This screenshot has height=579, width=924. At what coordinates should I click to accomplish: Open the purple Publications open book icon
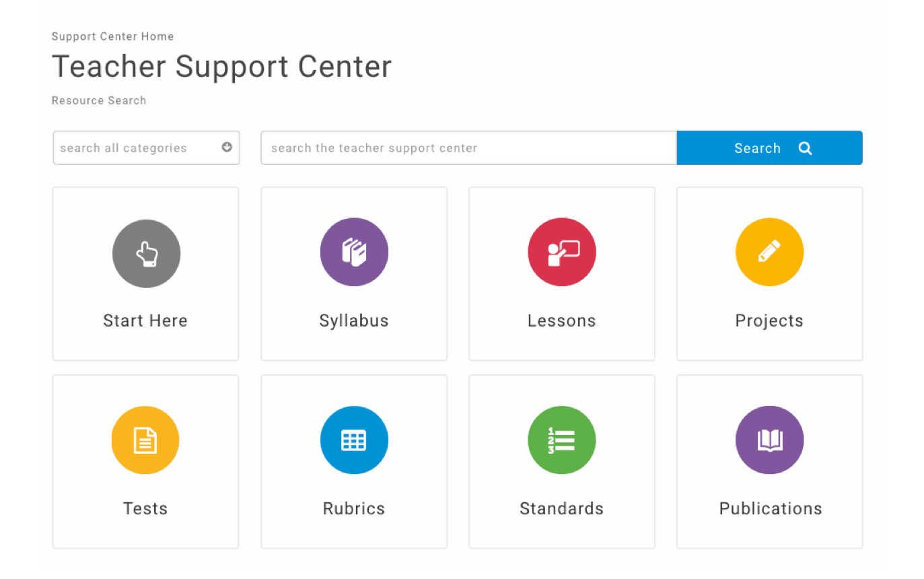click(x=769, y=440)
